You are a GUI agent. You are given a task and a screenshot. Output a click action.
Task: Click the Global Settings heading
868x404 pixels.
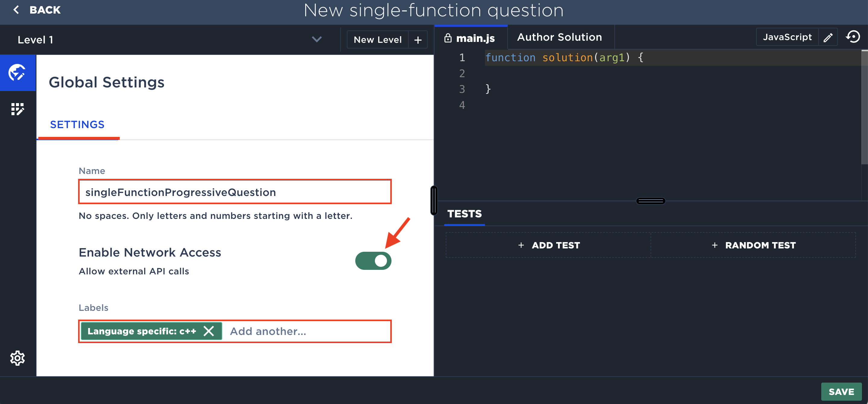(106, 82)
